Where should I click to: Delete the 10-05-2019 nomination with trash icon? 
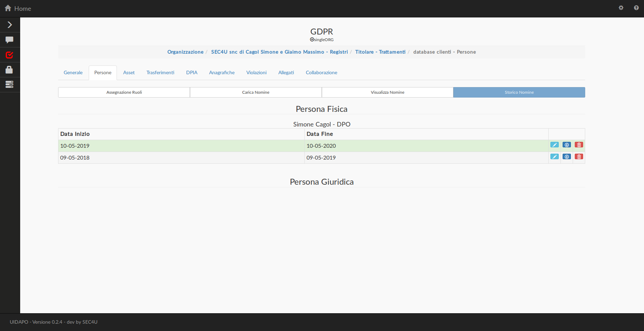579,145
